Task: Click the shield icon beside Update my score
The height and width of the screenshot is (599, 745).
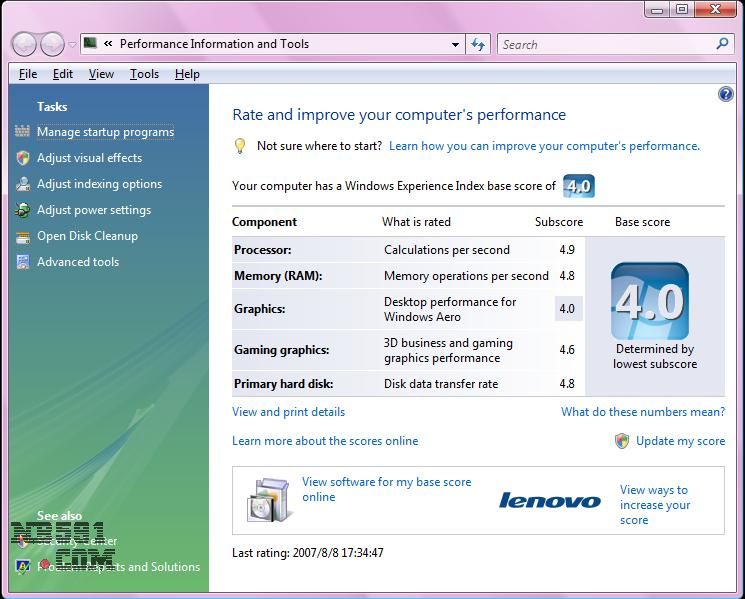Action: 622,441
